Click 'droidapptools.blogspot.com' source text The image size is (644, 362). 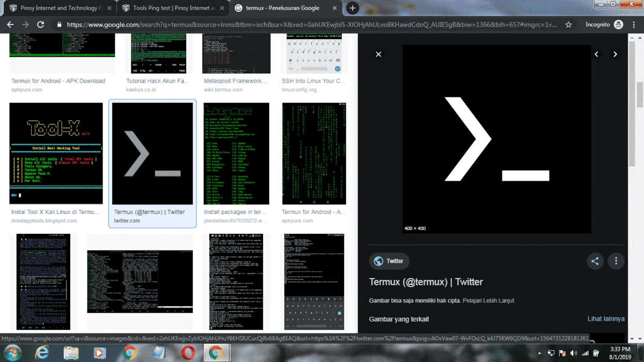pyautogui.click(x=44, y=221)
